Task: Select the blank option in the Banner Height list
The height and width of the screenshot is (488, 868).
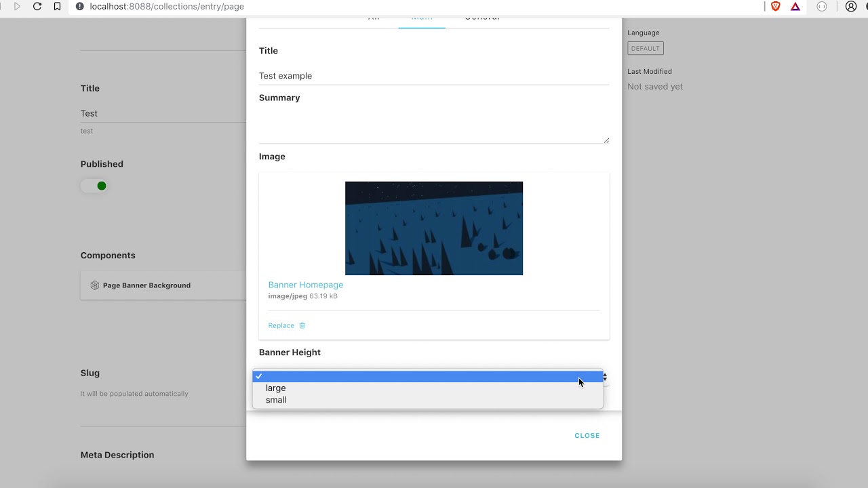Action: pyautogui.click(x=427, y=376)
